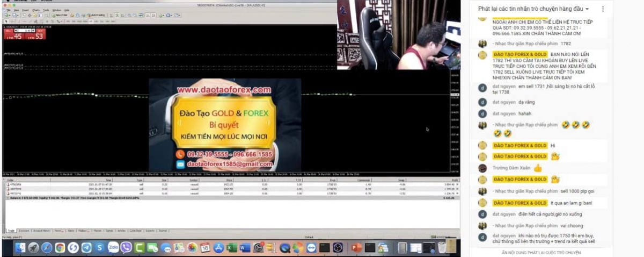644x257 pixels.
Task: Open the chat three-dot options menu
Action: [603, 9]
